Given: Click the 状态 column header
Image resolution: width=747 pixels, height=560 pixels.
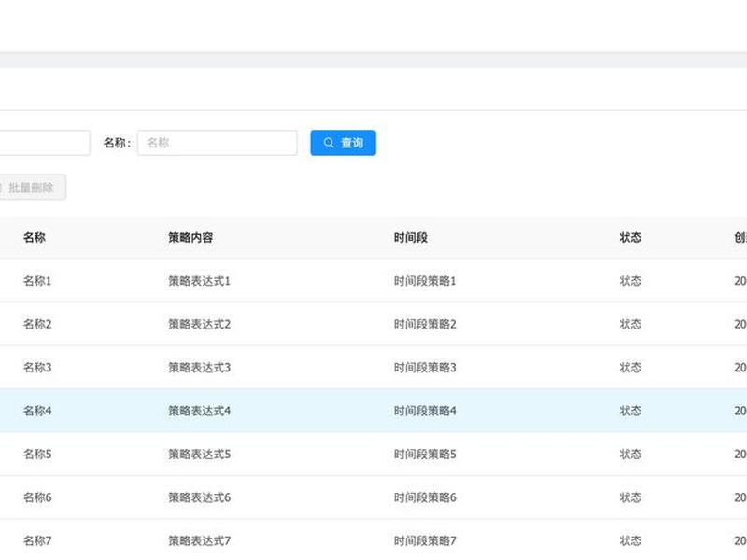Looking at the screenshot, I should point(630,237).
